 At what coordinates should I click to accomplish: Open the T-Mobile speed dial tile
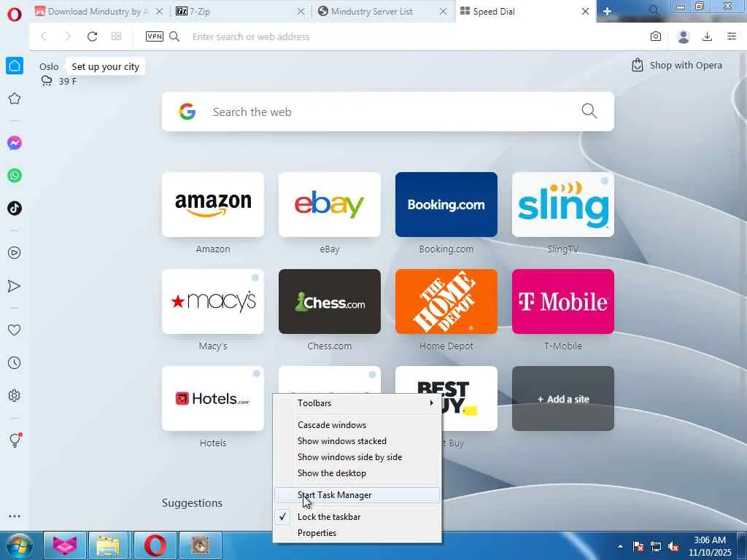pyautogui.click(x=563, y=301)
